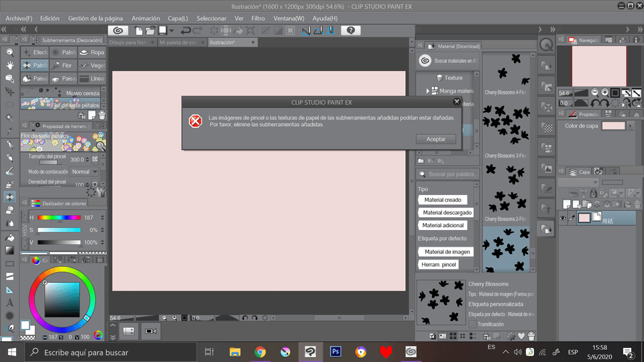
Task: Open the Modo de combinación Normal dropdown
Action: coord(85,172)
